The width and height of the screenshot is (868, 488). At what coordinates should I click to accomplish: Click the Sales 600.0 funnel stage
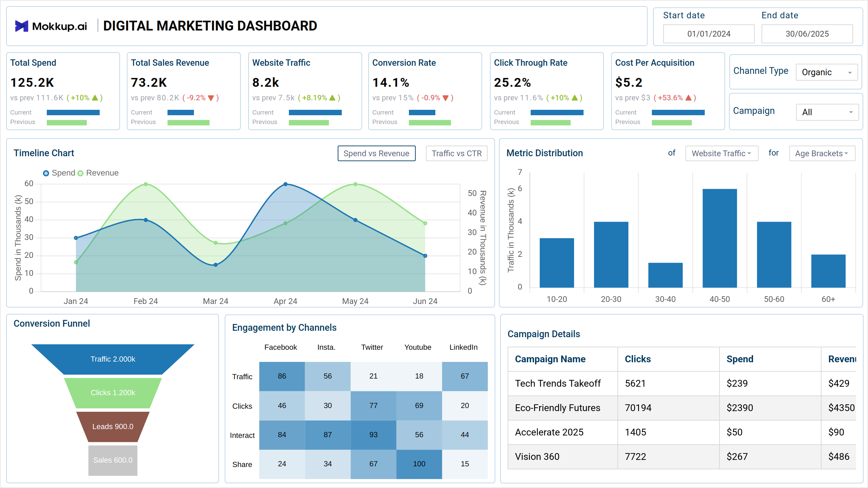click(113, 460)
